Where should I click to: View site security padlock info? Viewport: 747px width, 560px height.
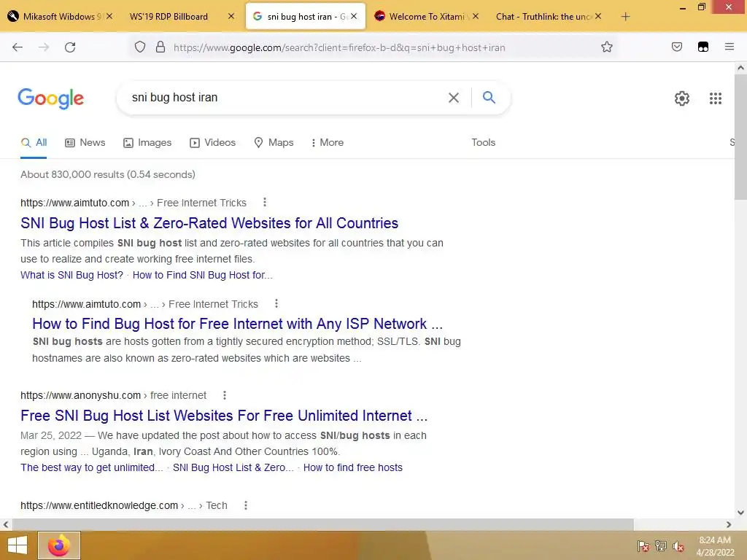tap(160, 47)
